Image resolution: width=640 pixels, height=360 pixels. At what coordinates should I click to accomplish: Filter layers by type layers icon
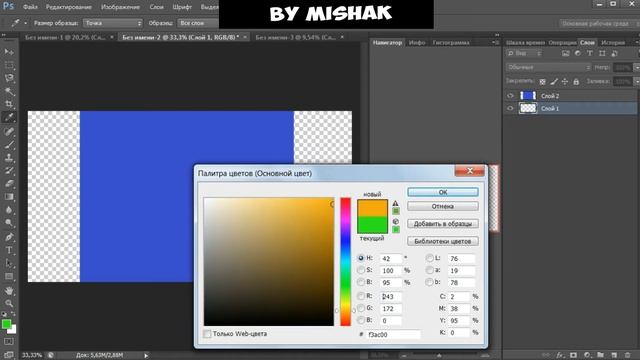[590, 53]
